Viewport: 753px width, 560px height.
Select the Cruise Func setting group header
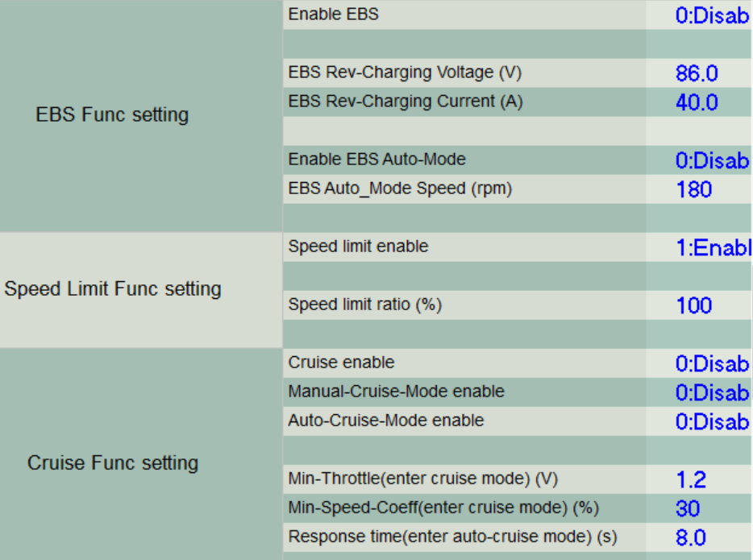tap(113, 463)
